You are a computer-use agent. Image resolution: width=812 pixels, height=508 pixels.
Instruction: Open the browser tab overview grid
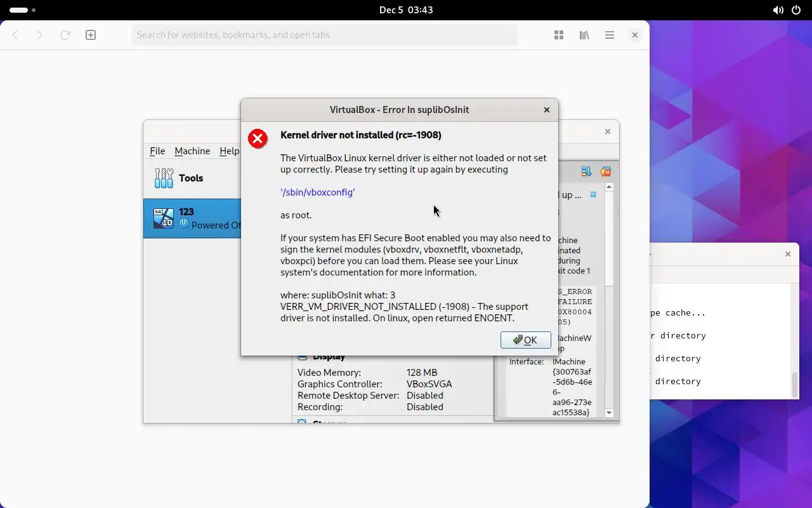(x=559, y=35)
